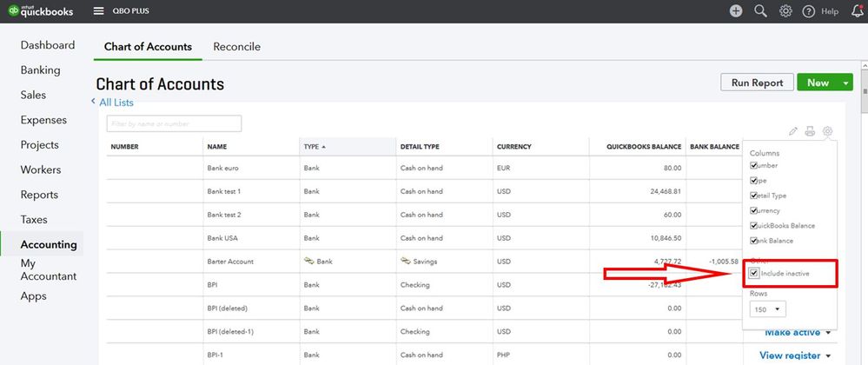Viewport: 868px width, 365px height.
Task: Click the pencil edit icon above table
Action: pos(793,131)
